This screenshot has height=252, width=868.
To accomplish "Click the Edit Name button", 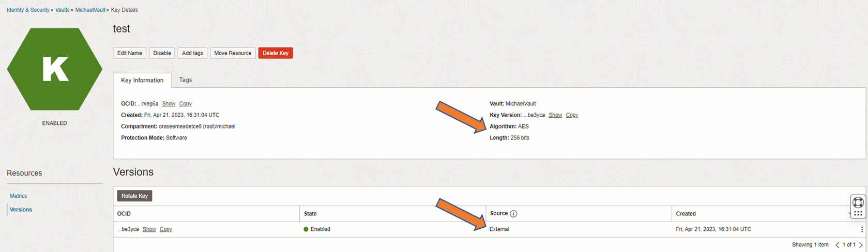I will [129, 53].
